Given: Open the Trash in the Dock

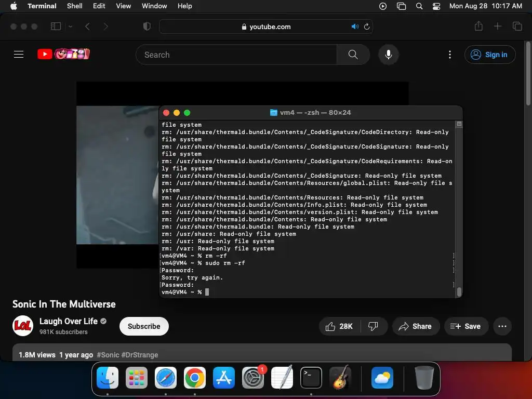Looking at the screenshot, I should click(x=424, y=378).
